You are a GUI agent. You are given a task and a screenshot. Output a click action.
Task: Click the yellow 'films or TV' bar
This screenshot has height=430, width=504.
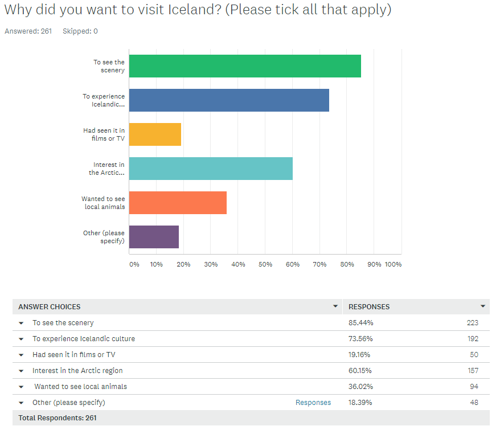click(154, 134)
